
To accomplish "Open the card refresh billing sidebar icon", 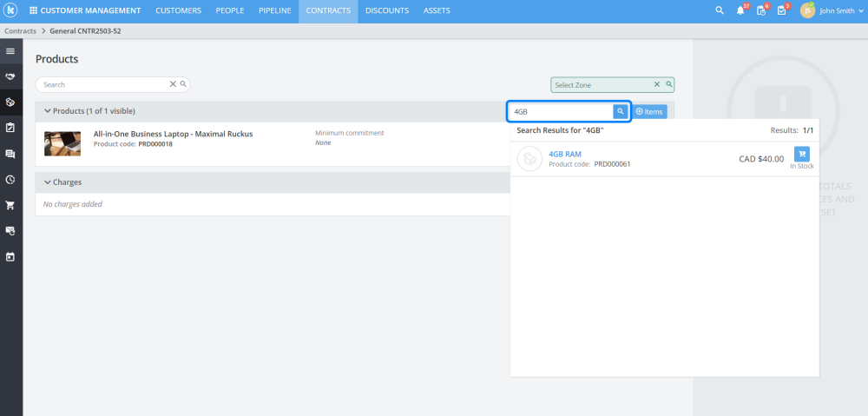I will coord(10,231).
